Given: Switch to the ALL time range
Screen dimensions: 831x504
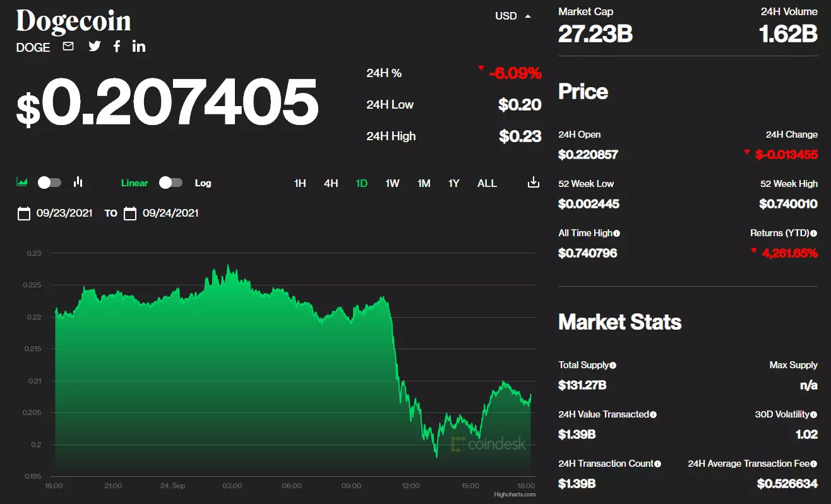Looking at the screenshot, I should [487, 183].
